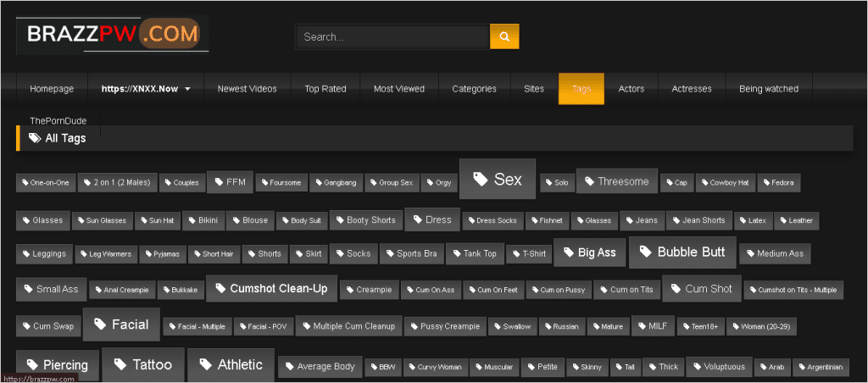Screen dimensions: 868x383
Task: Select the Fishnet tag
Action: click(x=547, y=220)
